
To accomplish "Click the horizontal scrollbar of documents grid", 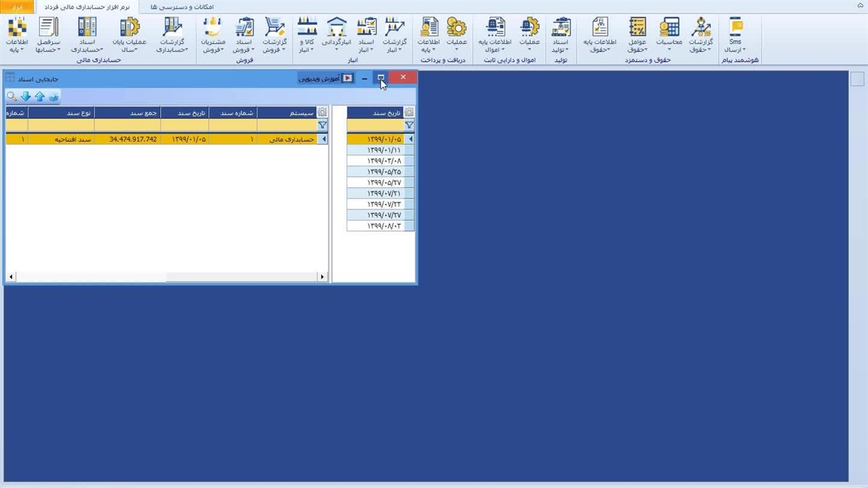I will point(166,277).
